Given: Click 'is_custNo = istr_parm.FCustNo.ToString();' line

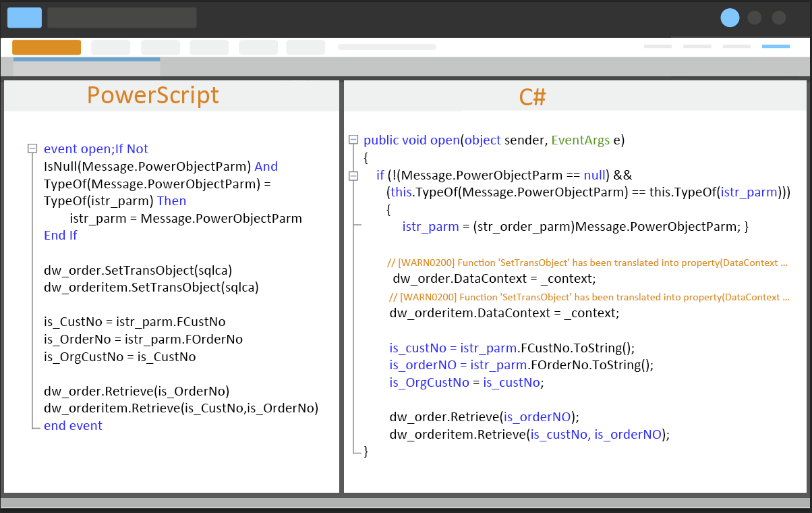Looking at the screenshot, I should point(512,348).
